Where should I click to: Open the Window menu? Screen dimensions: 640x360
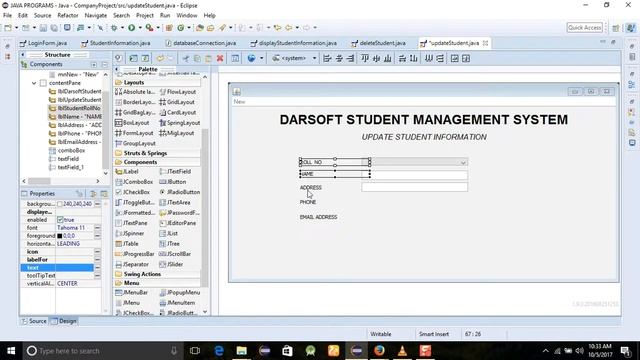pos(187,16)
